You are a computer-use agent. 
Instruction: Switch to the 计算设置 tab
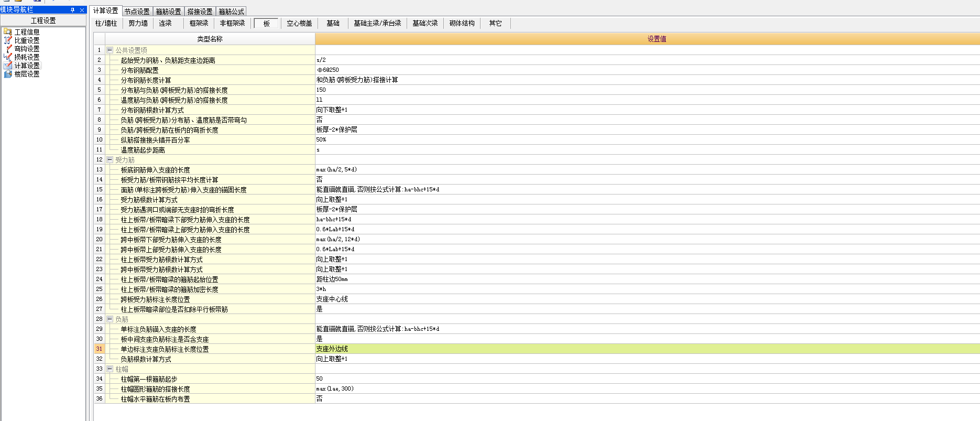pyautogui.click(x=106, y=11)
